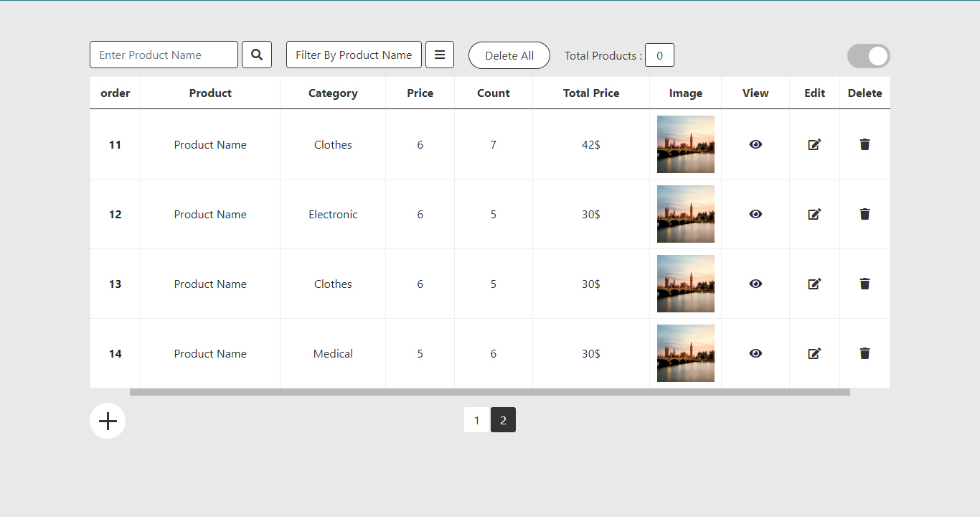Click the Total Products count box
This screenshot has height=517, width=980.
click(659, 55)
